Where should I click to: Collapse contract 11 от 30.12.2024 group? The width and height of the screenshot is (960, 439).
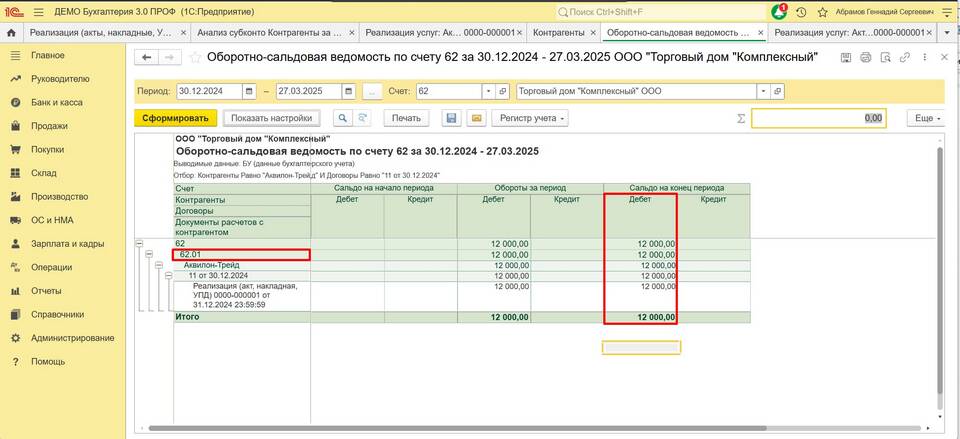169,276
